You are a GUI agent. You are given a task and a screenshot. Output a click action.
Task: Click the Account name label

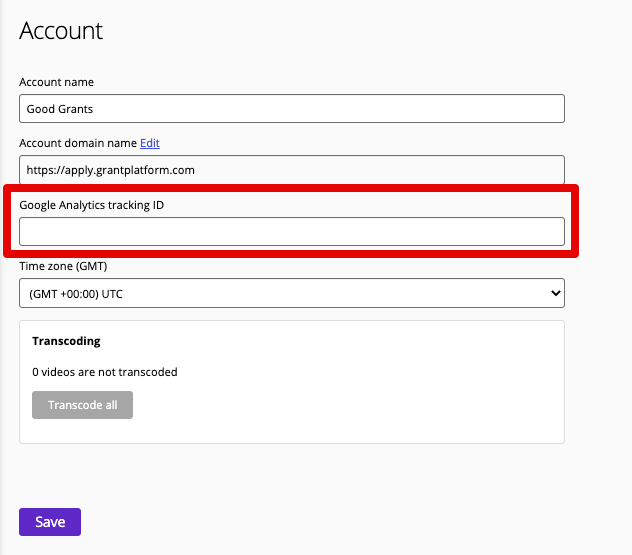pos(56,82)
